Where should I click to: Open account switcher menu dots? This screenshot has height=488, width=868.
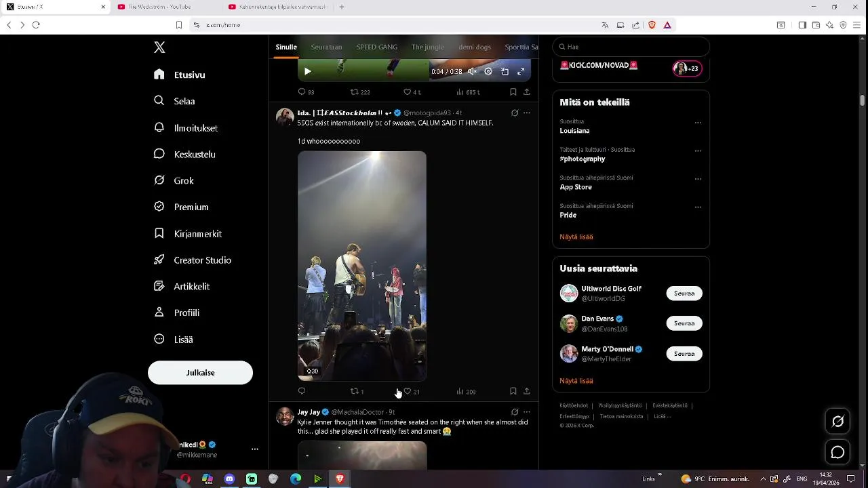point(255,449)
